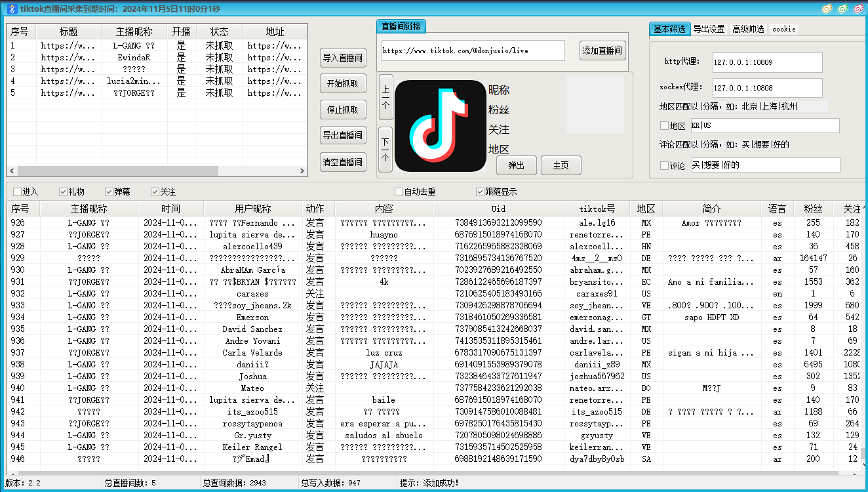The image size is (868, 492).
Task: Open the cookie tab
Action: 783,29
